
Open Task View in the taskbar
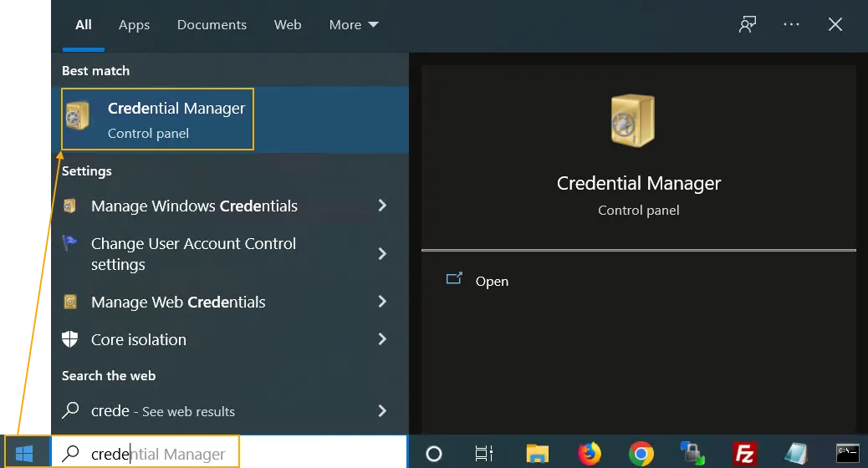click(x=483, y=454)
